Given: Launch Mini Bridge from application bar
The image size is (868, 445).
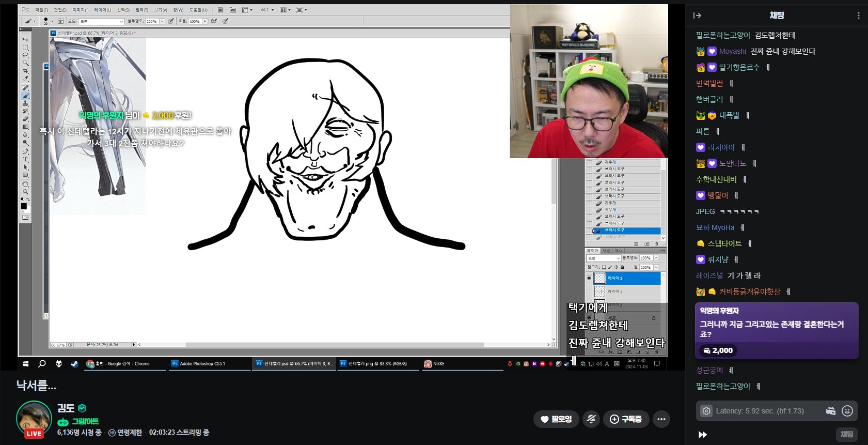Looking at the screenshot, I should click(x=232, y=10).
